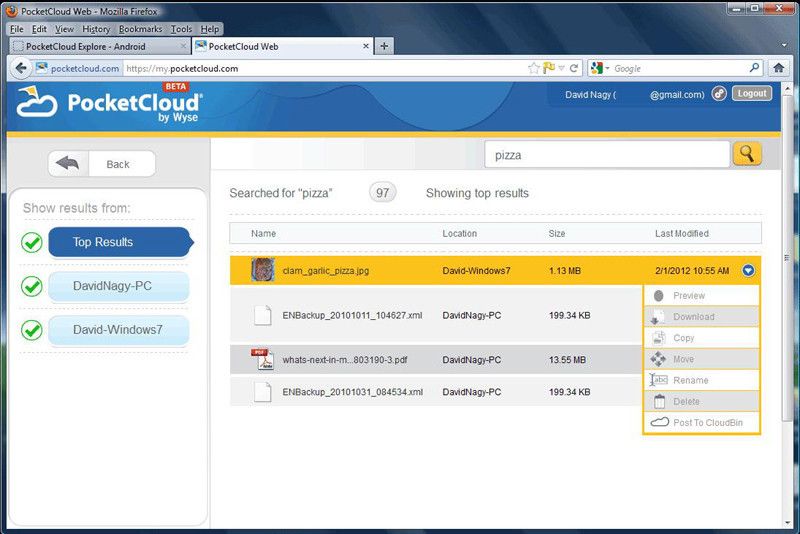Click the Preview icon in context menu
The image size is (800, 534).
coord(659,296)
